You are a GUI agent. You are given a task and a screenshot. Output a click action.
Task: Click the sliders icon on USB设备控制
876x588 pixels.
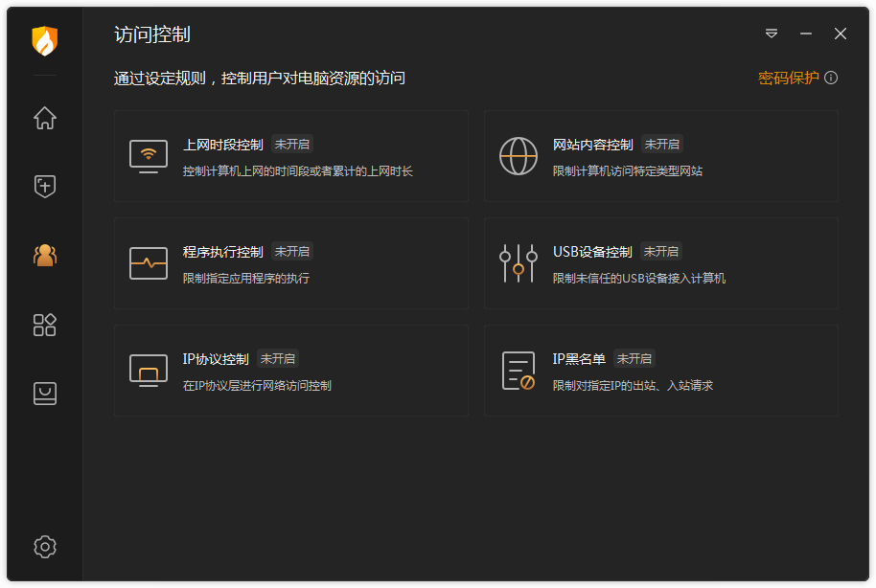pyautogui.click(x=519, y=263)
